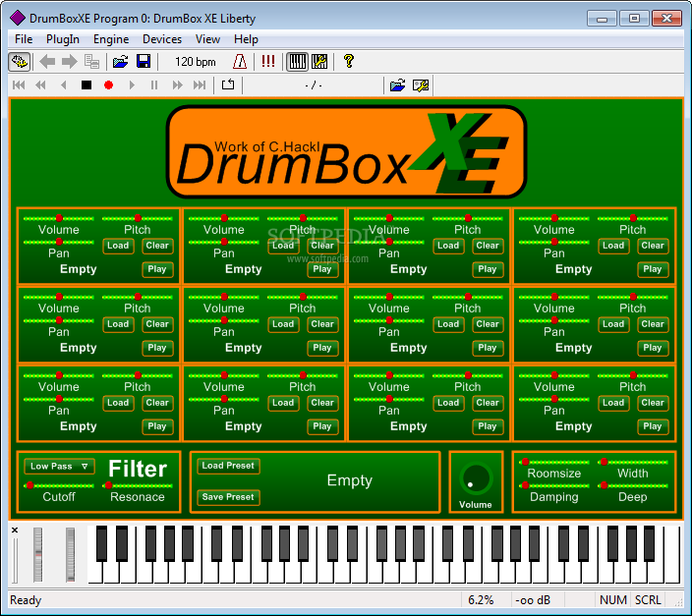The height and width of the screenshot is (616, 692).
Task: Open the File menu
Action: [24, 39]
